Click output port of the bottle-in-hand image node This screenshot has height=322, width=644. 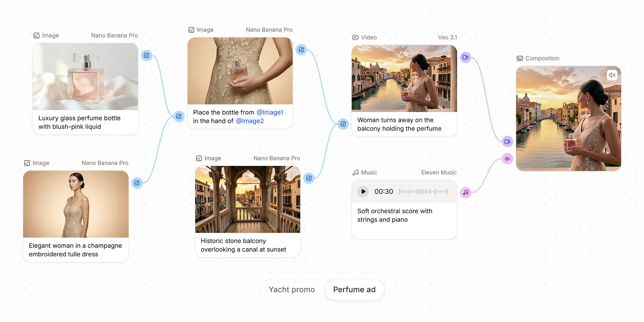click(x=301, y=50)
